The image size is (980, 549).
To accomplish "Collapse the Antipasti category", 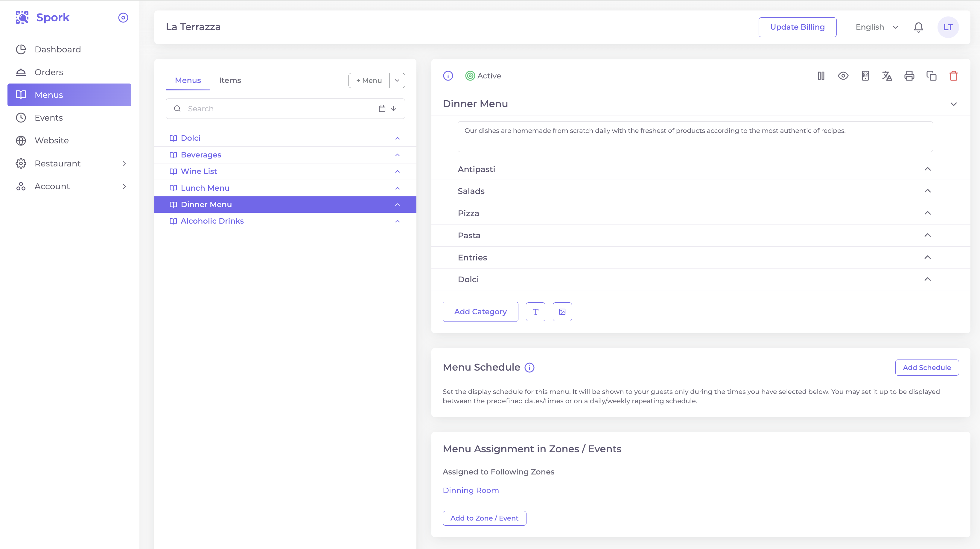I will (x=927, y=169).
